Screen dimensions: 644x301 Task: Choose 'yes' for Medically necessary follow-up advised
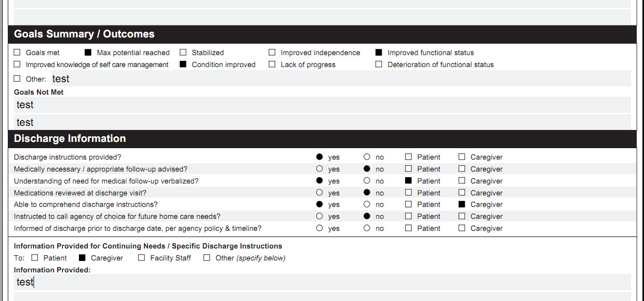(319, 169)
